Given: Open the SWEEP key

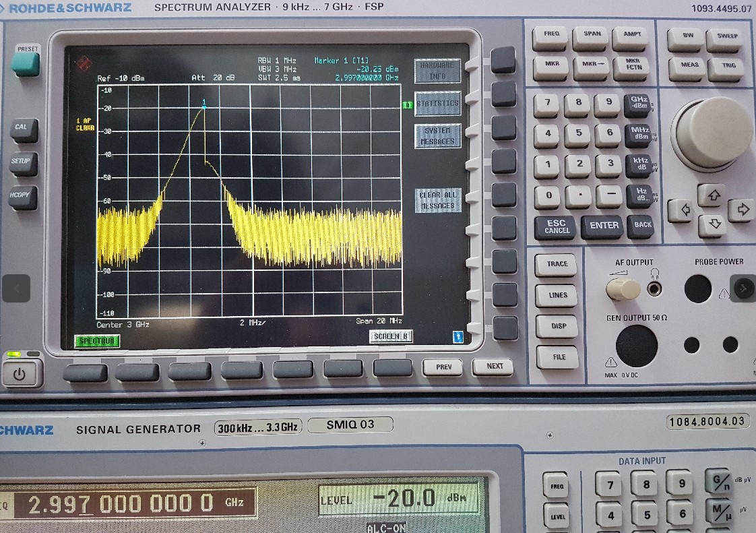Looking at the screenshot, I should [x=726, y=40].
